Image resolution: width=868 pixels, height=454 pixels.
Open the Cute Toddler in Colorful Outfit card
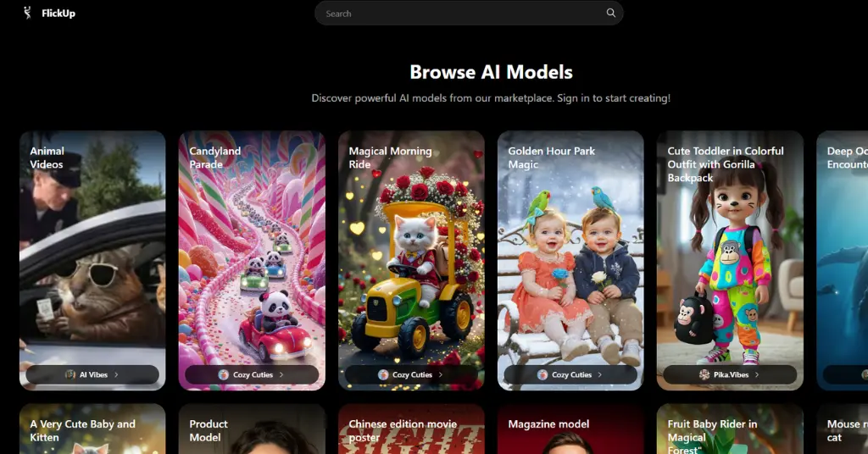(x=730, y=260)
